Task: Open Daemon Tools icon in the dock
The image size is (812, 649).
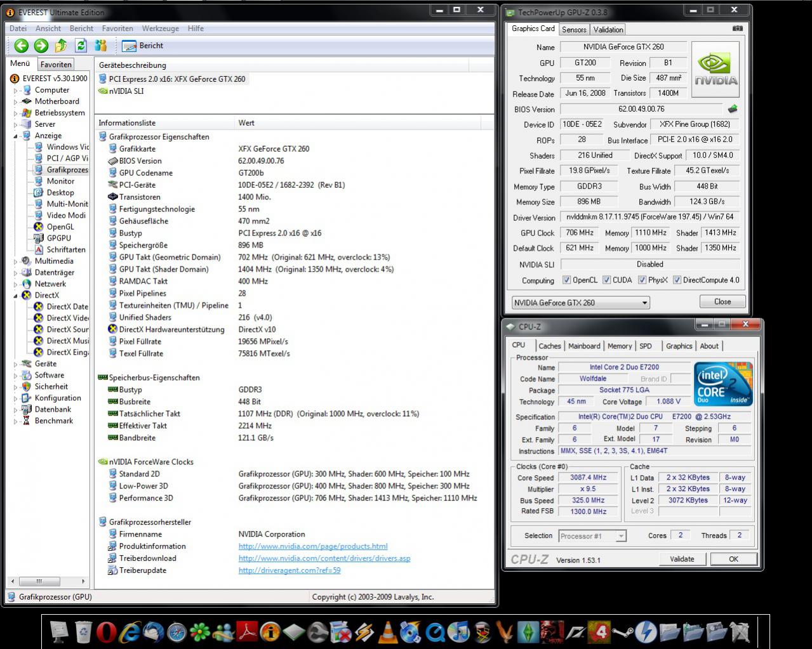Action: click(x=646, y=632)
